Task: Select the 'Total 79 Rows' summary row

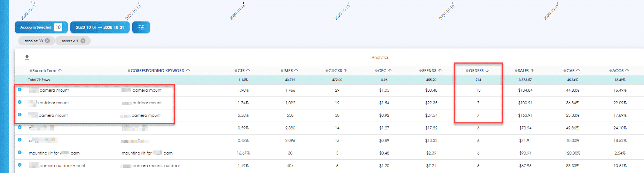Action: (x=39, y=80)
